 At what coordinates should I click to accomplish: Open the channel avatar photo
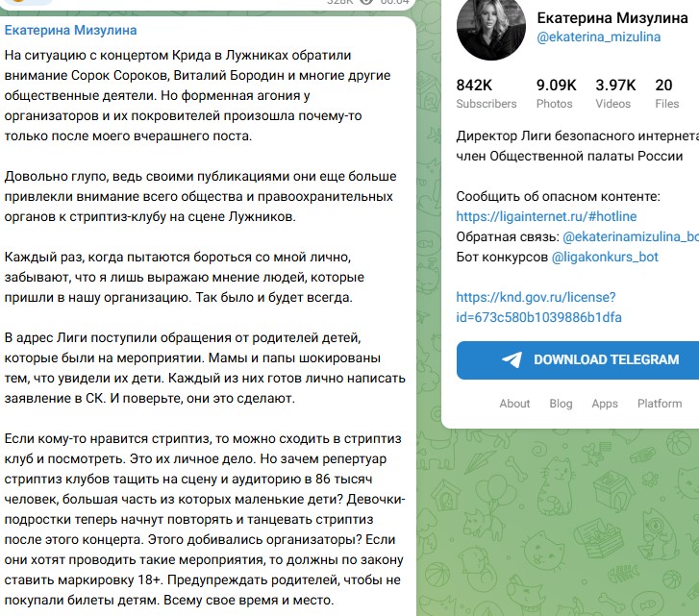click(487, 27)
